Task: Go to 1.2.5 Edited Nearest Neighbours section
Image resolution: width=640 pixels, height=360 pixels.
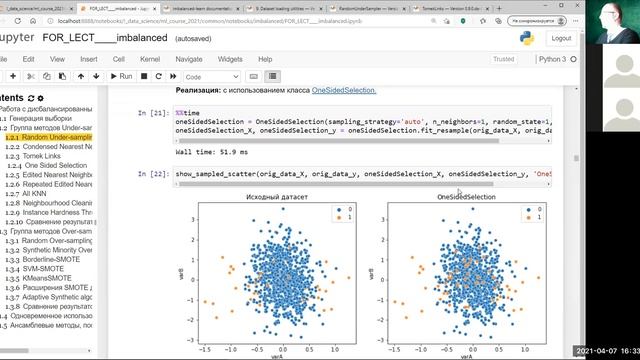Action: pyautogui.click(x=49, y=175)
